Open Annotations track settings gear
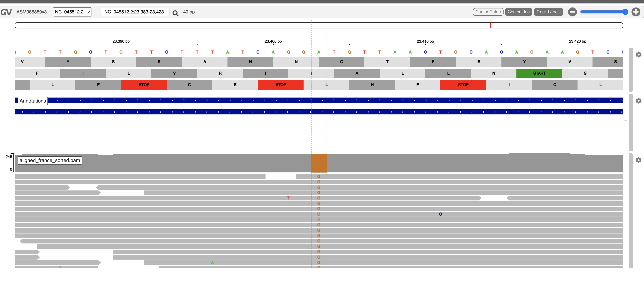 point(638,101)
